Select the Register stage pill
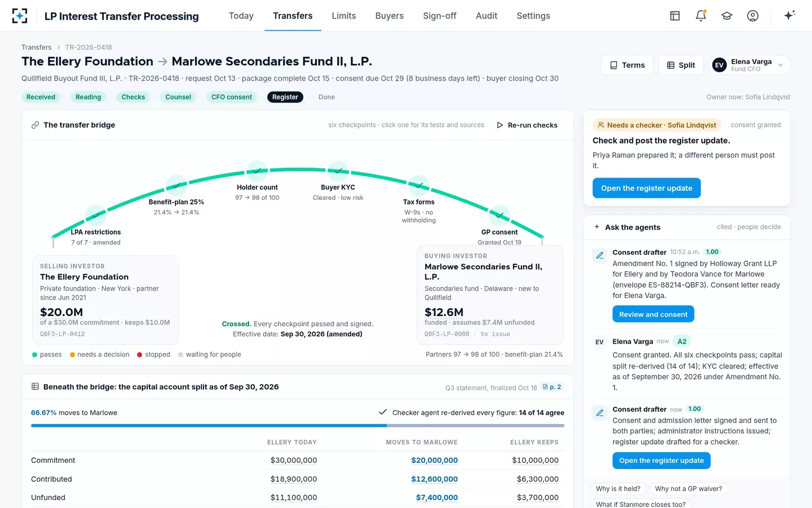 (x=285, y=97)
